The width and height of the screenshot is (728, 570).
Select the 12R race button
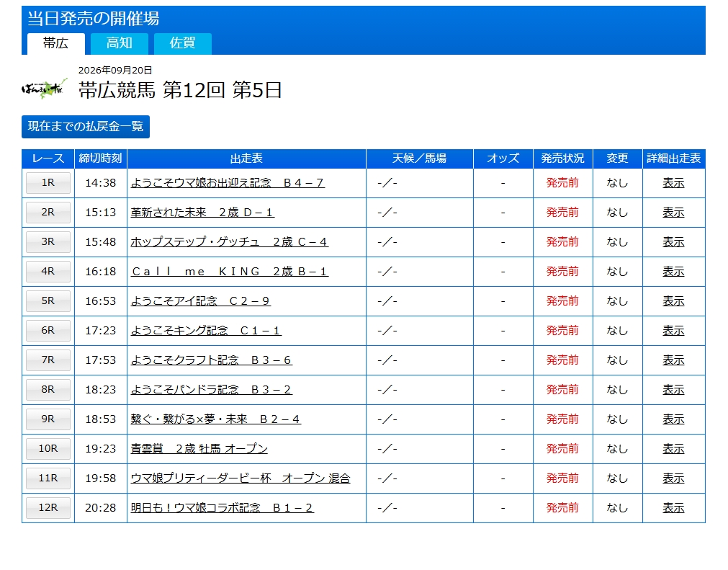click(x=48, y=508)
